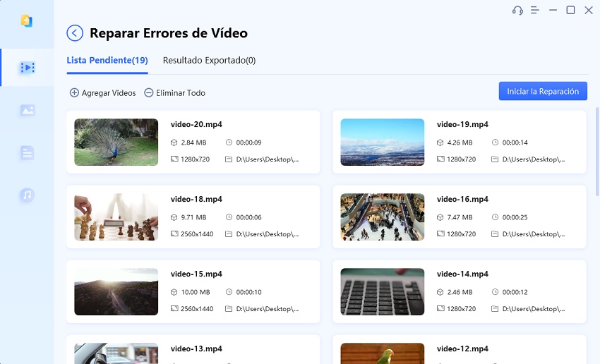This screenshot has height=364, width=600.
Task: Click the file name video-16.mp4
Action: [x=462, y=199]
